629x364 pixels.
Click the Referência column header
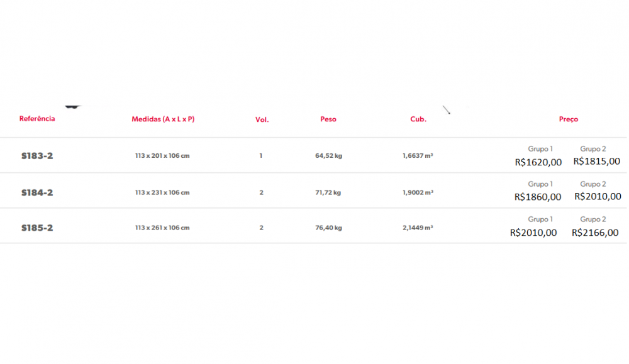37,118
